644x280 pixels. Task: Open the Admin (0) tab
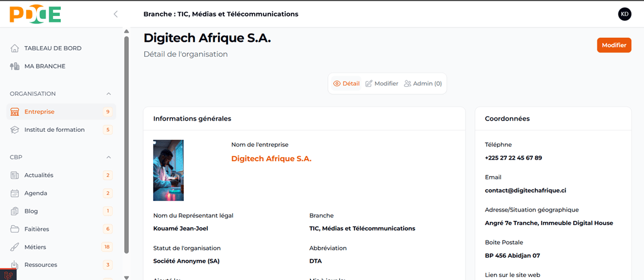[x=423, y=84]
